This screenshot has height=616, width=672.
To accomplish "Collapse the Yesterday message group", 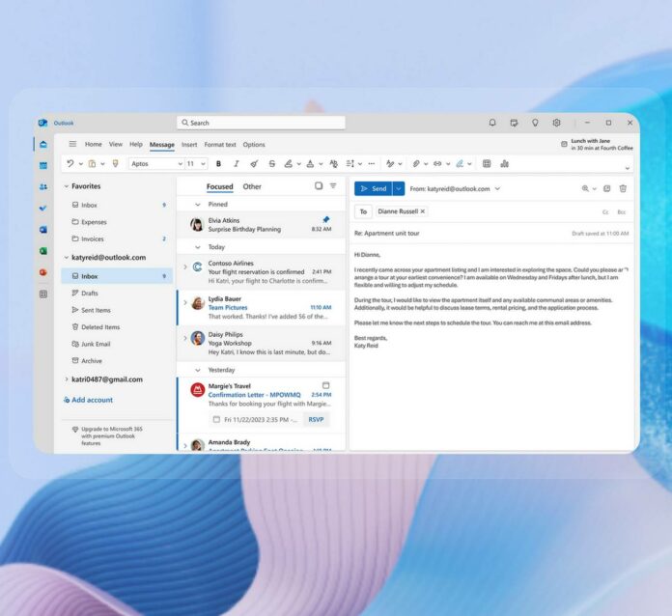I will tap(198, 370).
